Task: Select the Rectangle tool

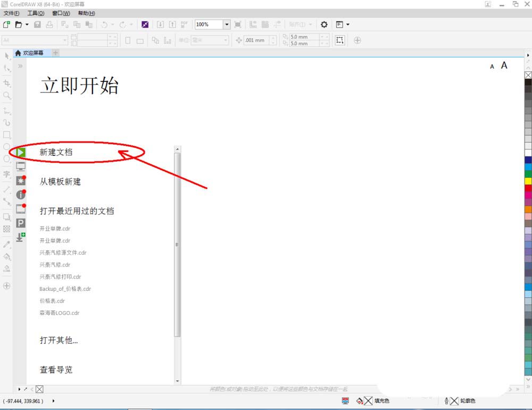Action: 6,135
